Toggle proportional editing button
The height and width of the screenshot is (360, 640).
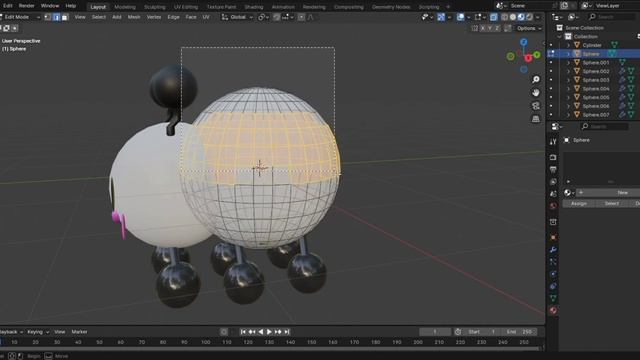(301, 17)
